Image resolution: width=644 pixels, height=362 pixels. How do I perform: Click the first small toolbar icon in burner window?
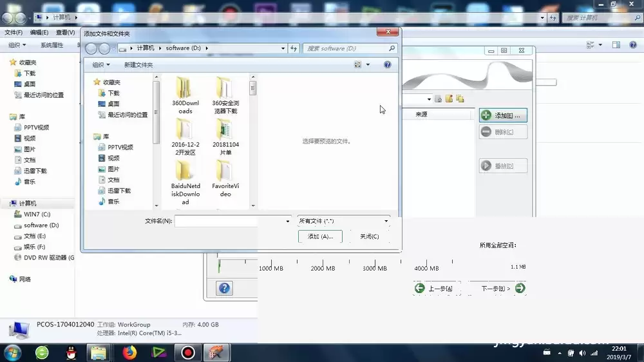tap(438, 99)
